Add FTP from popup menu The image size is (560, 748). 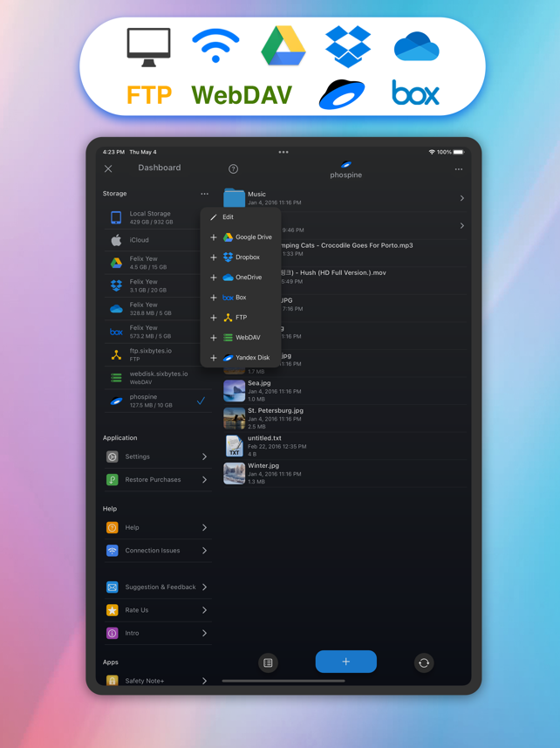tap(241, 317)
